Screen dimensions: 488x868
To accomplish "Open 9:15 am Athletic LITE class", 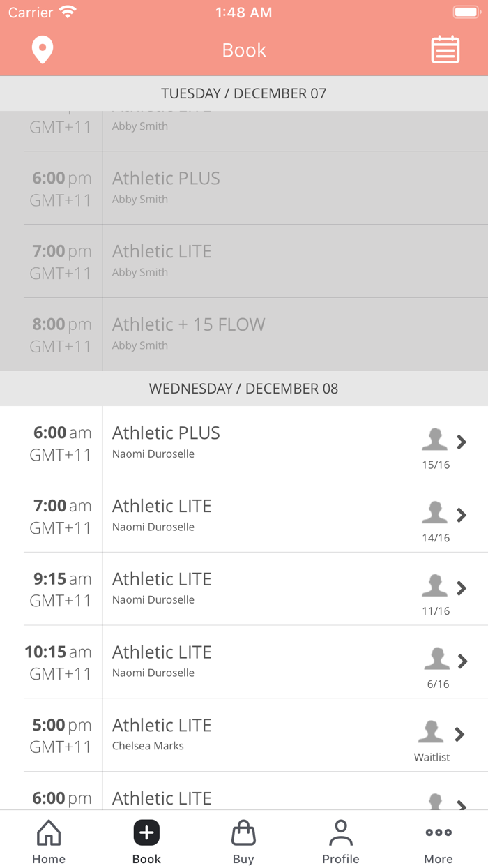I will tap(244, 588).
